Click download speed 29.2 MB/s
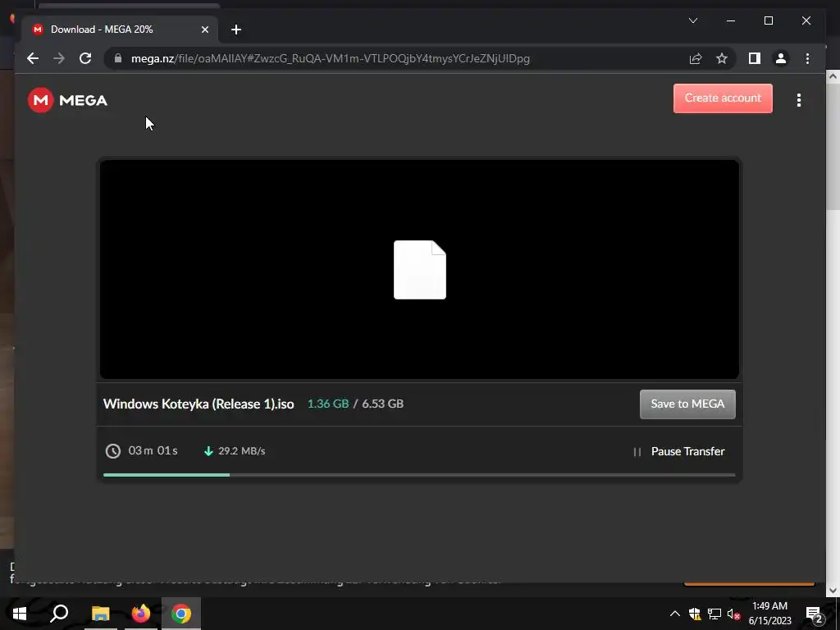 (242, 451)
